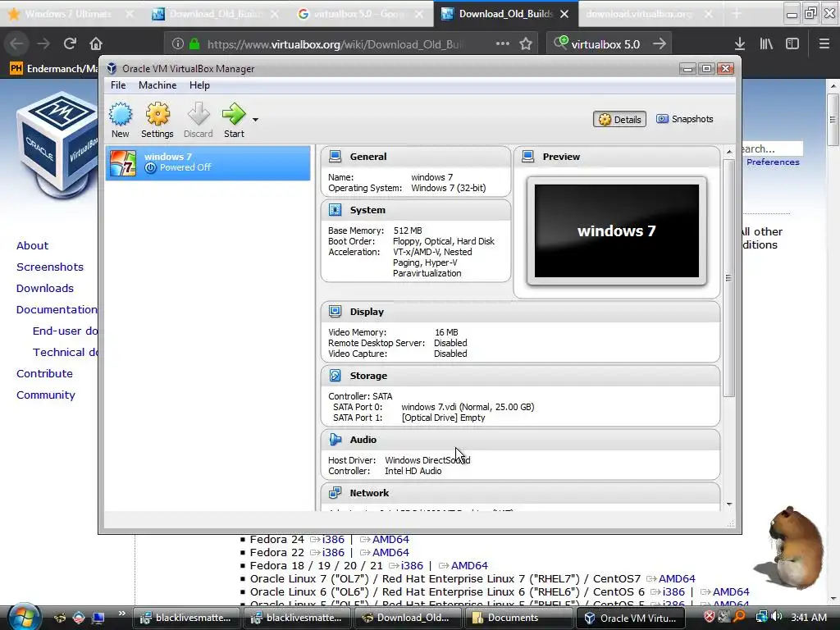Click the details pane scroll-down arrow
The height and width of the screenshot is (630, 840).
[729, 504]
